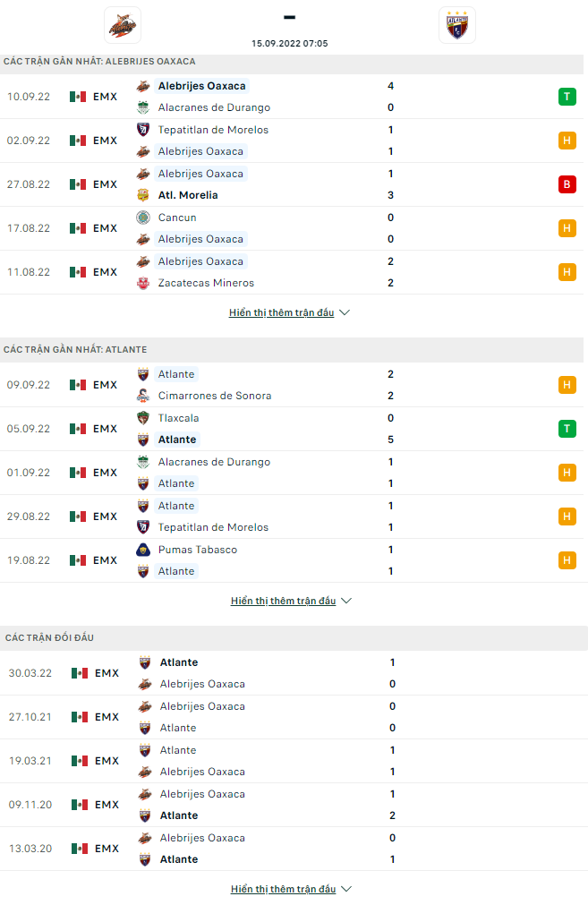The image size is (588, 905).
Task: Click the Atlante away team crest
Action: tap(457, 25)
